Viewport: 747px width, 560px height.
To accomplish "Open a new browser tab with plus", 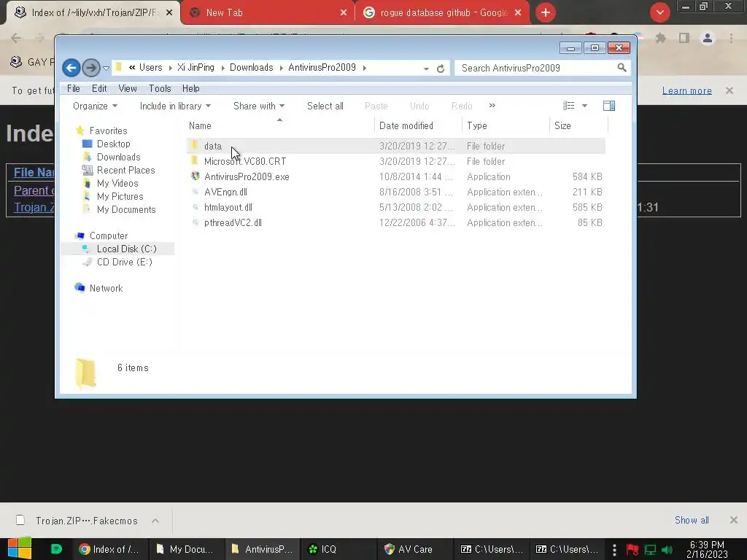I will click(546, 13).
